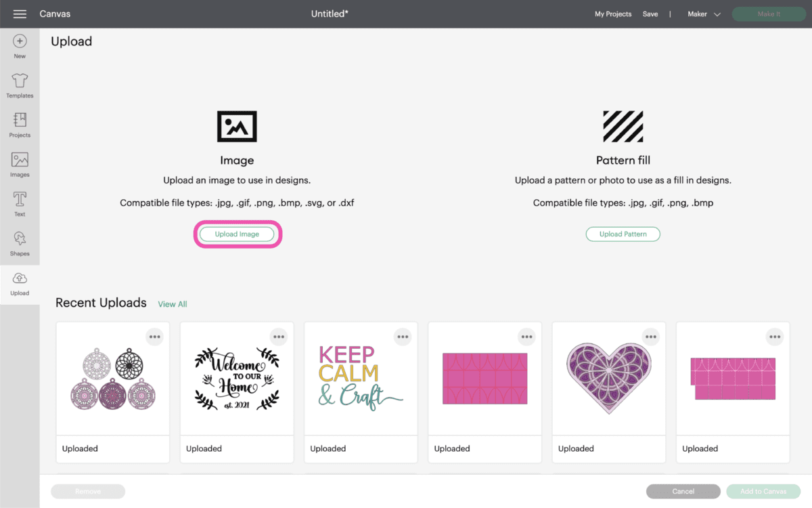Open the View All uploads link
Screen dimensions: 812x508
[173, 304]
